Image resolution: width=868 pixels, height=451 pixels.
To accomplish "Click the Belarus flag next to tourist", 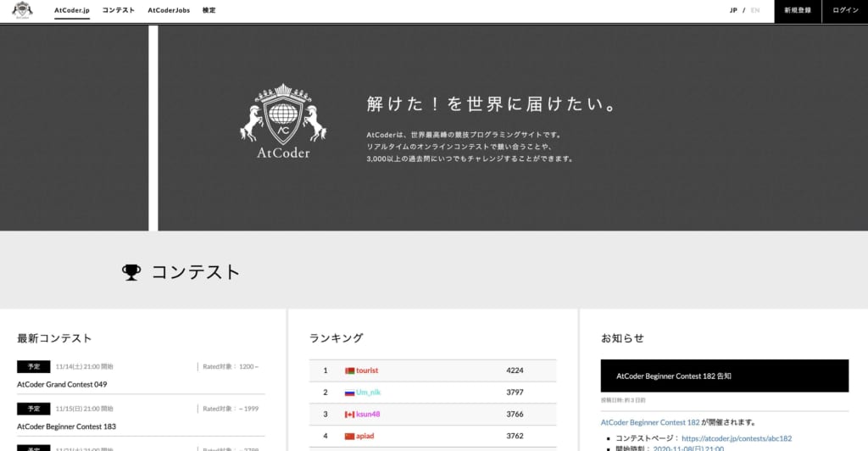I will [x=349, y=370].
